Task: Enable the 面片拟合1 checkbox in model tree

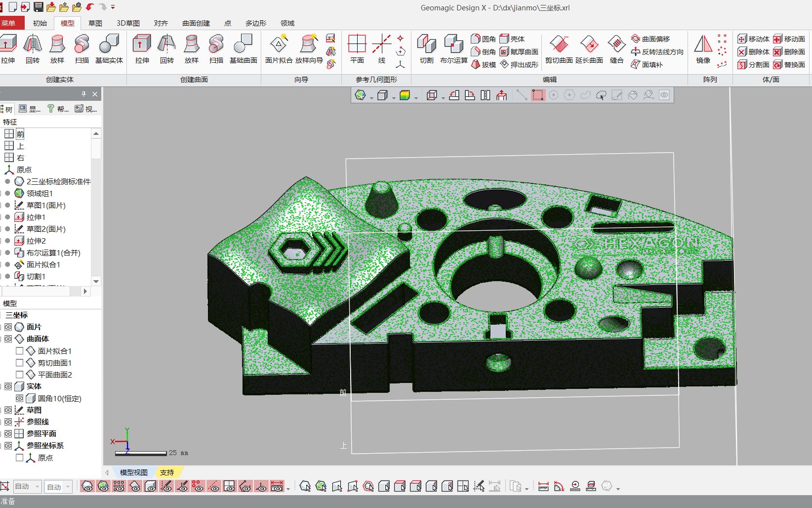Action: 20,351
